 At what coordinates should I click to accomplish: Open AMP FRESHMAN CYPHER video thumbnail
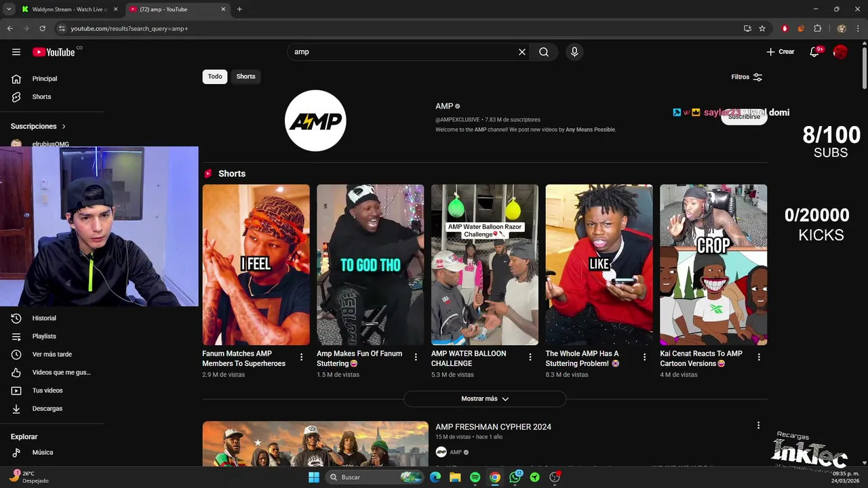[x=315, y=444]
